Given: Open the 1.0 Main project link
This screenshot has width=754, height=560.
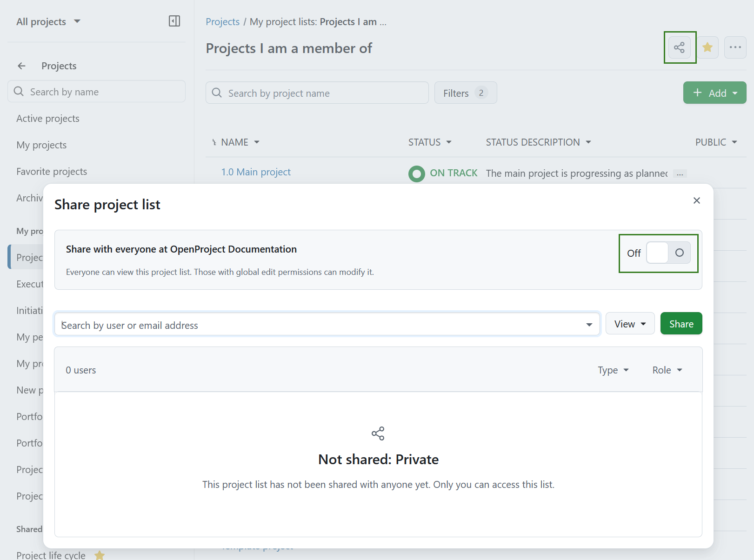Looking at the screenshot, I should pyautogui.click(x=256, y=172).
